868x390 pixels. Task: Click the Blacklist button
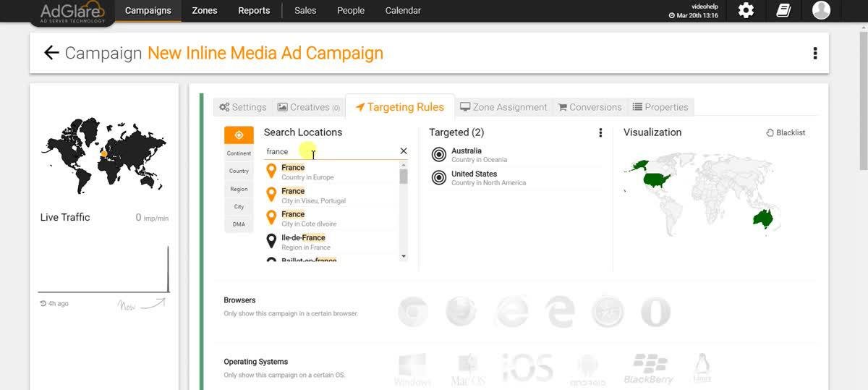tap(786, 132)
